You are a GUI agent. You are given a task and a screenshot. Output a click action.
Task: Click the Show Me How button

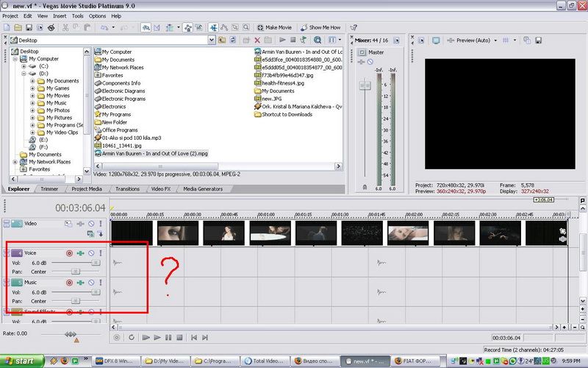click(x=319, y=27)
